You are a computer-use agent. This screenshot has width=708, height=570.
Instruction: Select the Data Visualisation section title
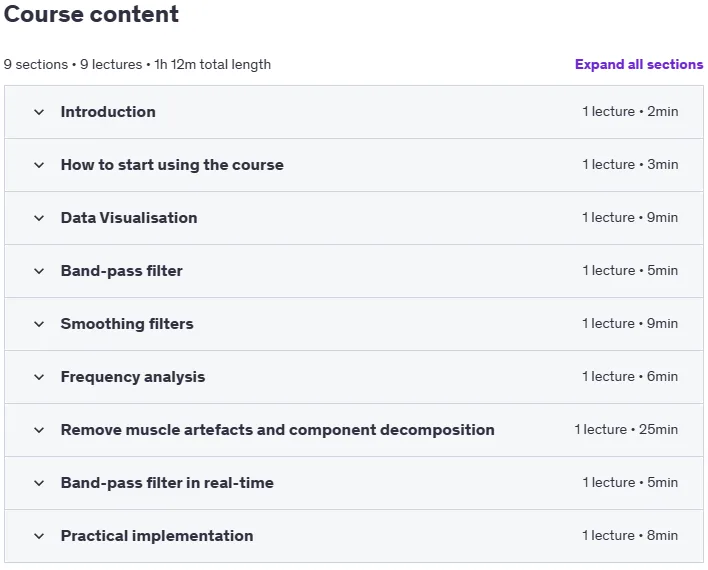(x=129, y=218)
